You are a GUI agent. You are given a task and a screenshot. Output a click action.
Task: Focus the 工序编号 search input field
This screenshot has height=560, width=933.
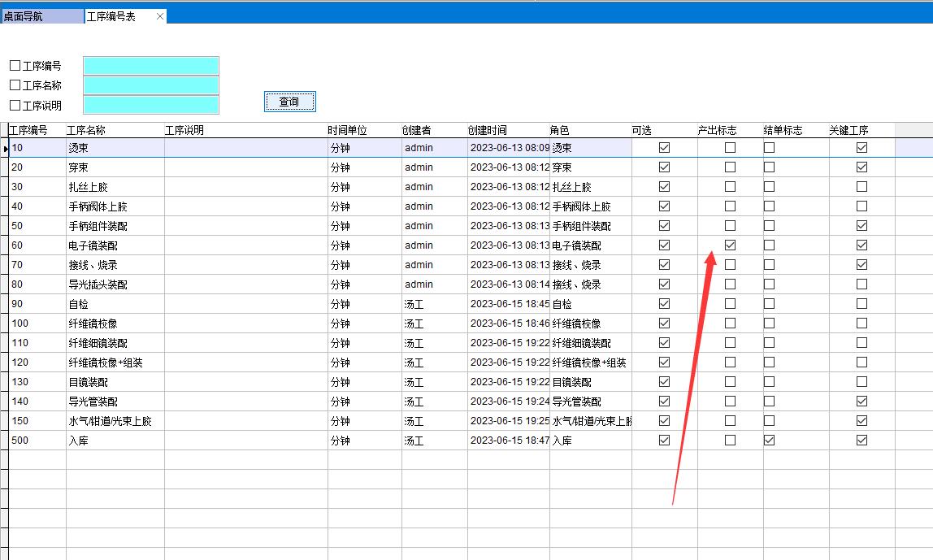pos(150,66)
